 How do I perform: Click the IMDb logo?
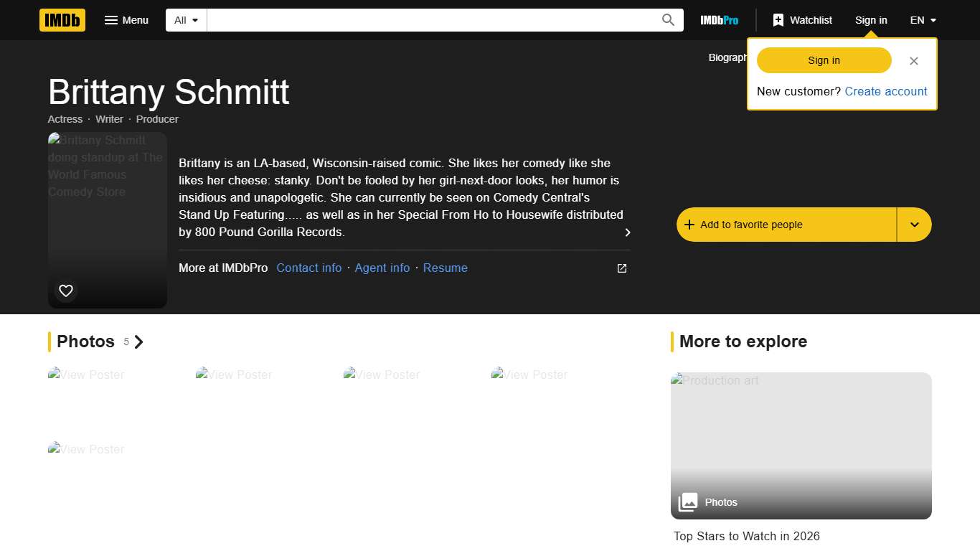[x=62, y=20]
